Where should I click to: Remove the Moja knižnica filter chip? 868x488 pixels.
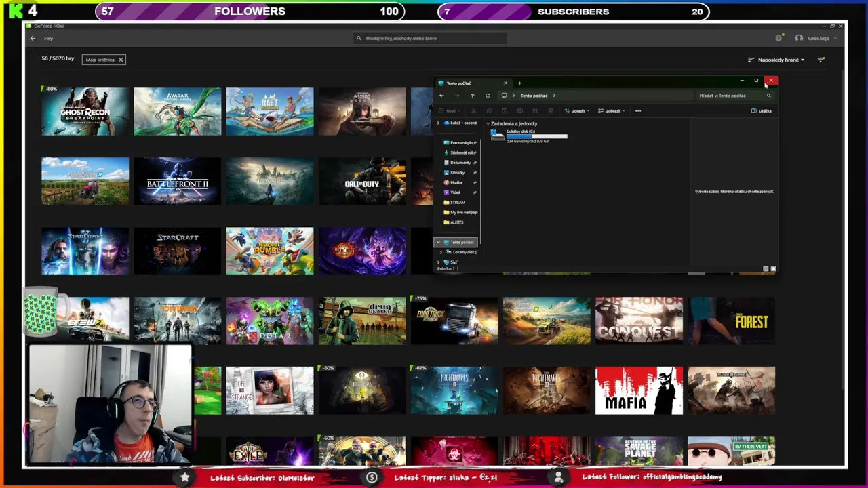[121, 60]
